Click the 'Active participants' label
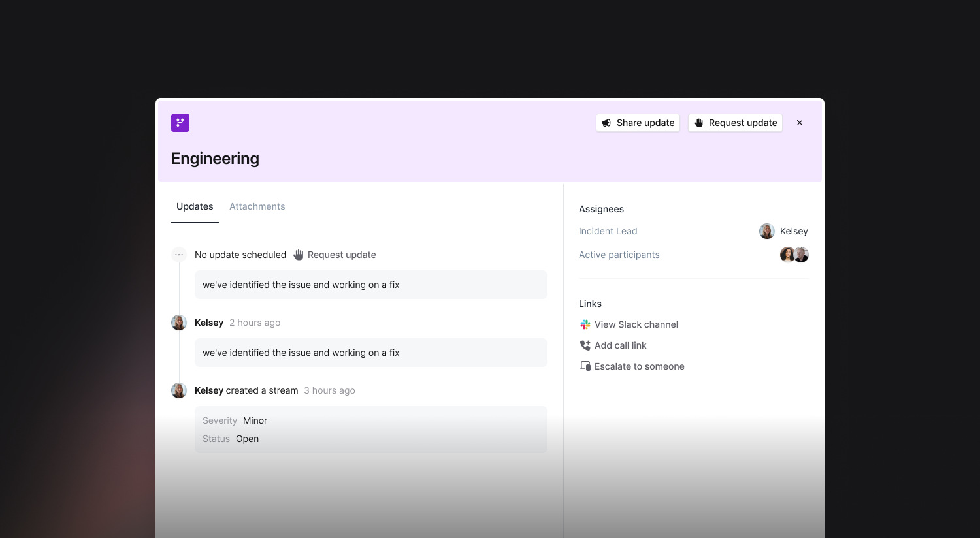Viewport: 980px width, 538px height. pyautogui.click(x=619, y=255)
